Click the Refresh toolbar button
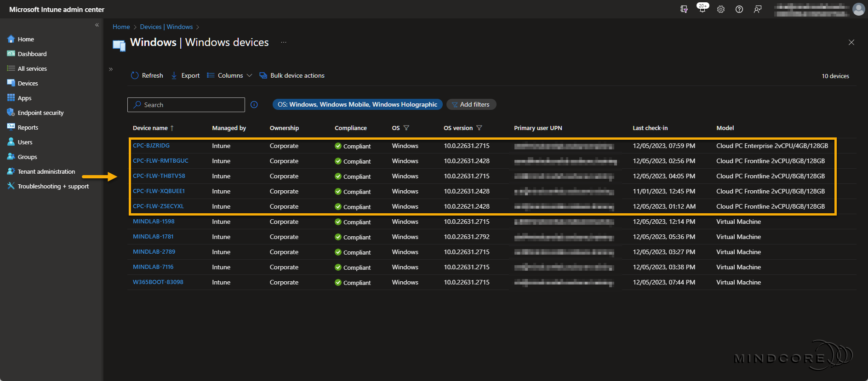The image size is (868, 381). tap(147, 75)
